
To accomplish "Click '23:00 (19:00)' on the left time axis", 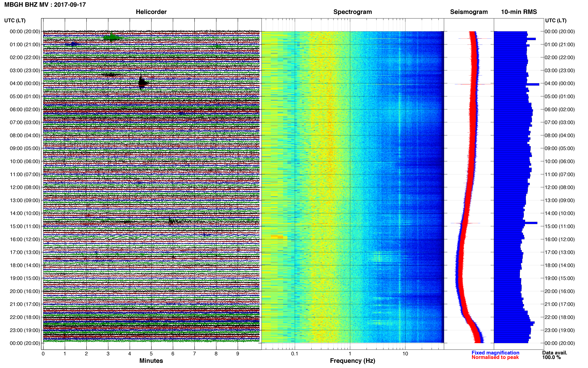I will (x=25, y=330).
